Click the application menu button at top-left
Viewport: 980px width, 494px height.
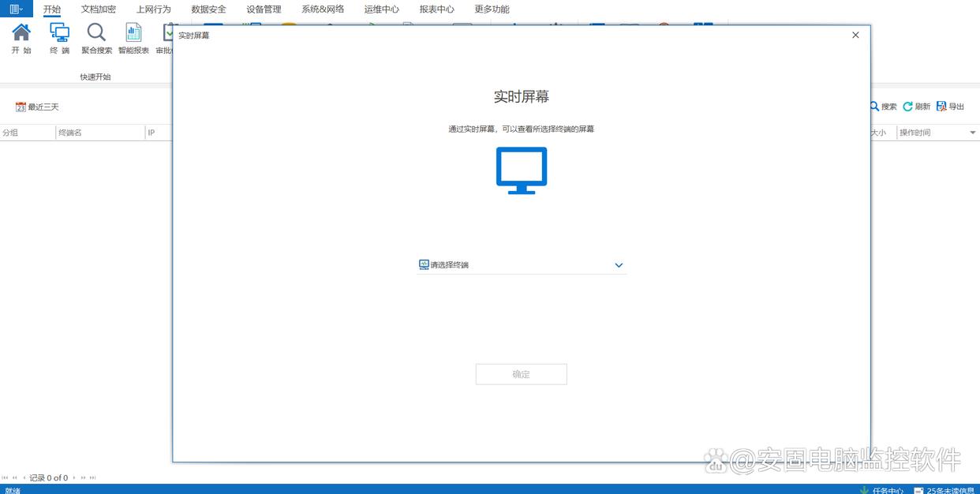pos(17,9)
